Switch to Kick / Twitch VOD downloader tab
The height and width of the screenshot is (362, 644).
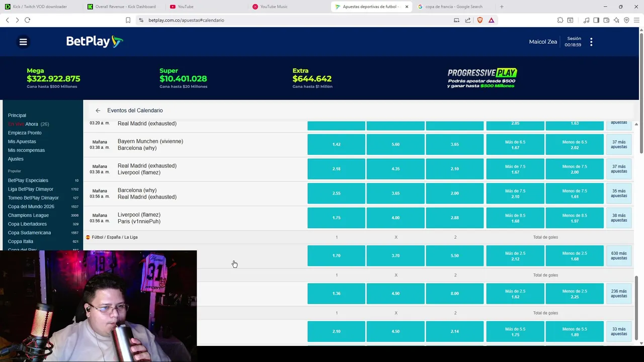pyautogui.click(x=41, y=7)
